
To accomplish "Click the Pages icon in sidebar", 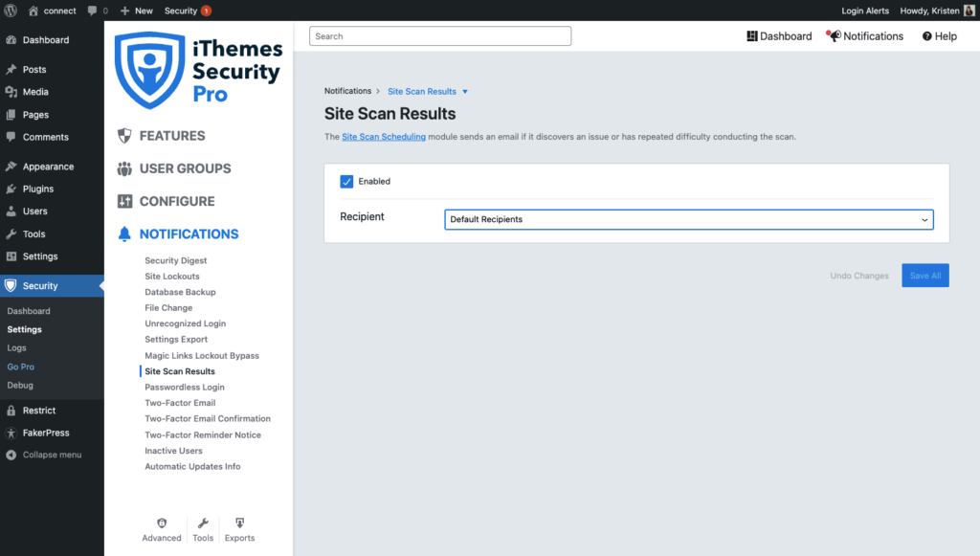I will 11,115.
